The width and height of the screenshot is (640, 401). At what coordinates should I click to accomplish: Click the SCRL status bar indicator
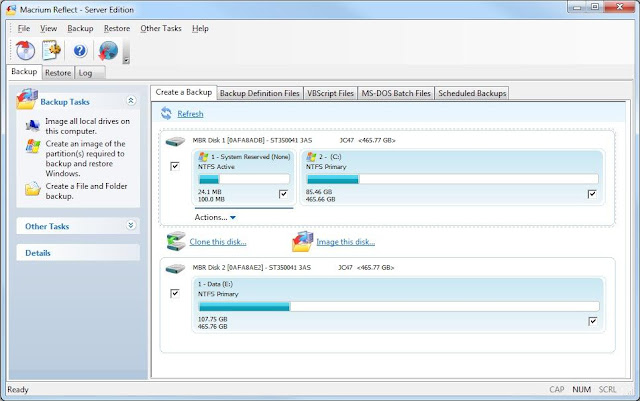607,390
